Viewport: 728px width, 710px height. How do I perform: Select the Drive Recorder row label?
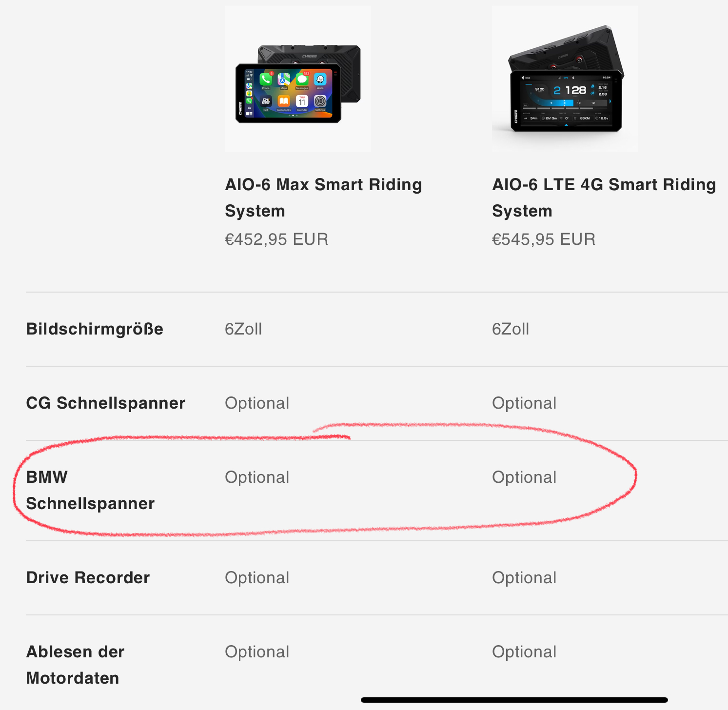[88, 578]
